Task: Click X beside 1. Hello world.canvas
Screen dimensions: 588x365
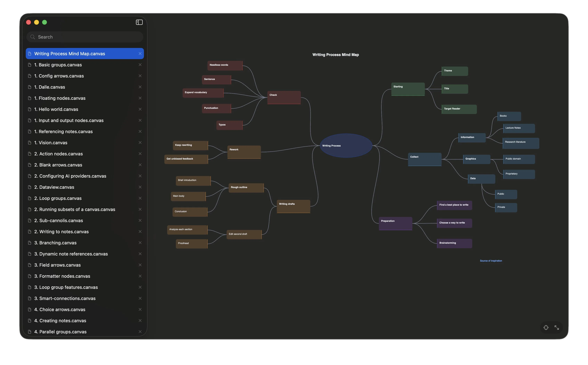Action: click(x=140, y=109)
